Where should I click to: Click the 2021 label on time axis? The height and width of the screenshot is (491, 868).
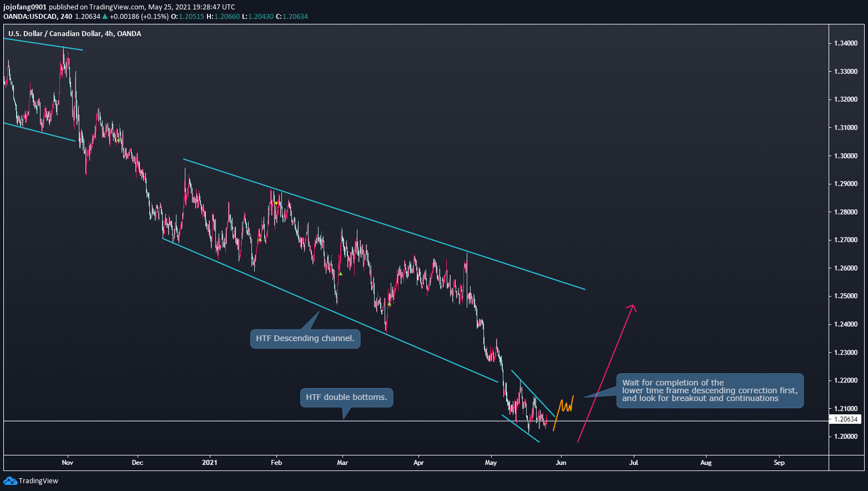coord(210,462)
